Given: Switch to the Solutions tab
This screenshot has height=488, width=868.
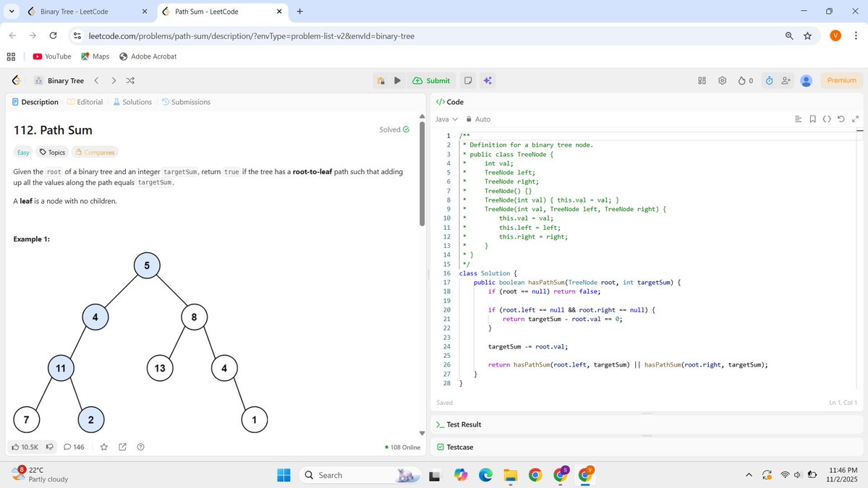Looking at the screenshot, I should click(132, 102).
